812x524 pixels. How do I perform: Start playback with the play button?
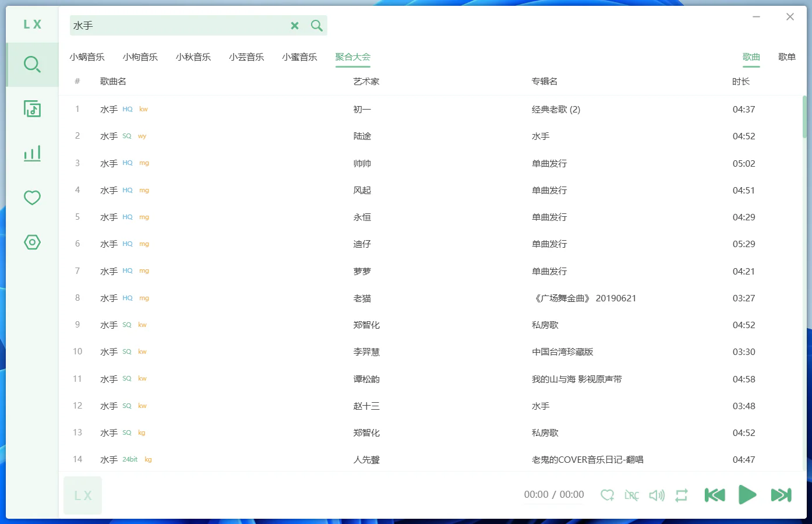click(747, 495)
